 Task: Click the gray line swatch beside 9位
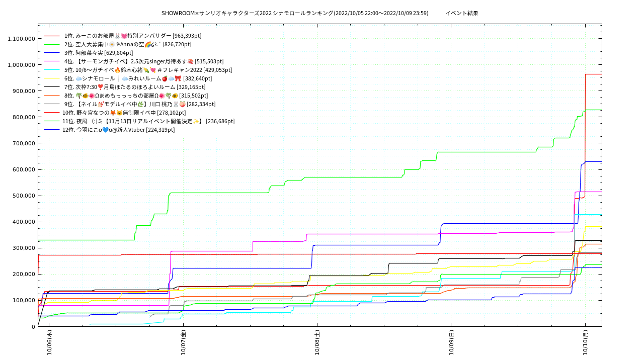52,105
